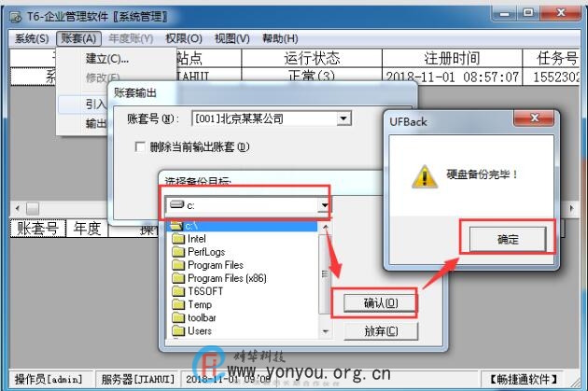The image size is (588, 391).
Task: Select the Users folder
Action: tap(192, 330)
